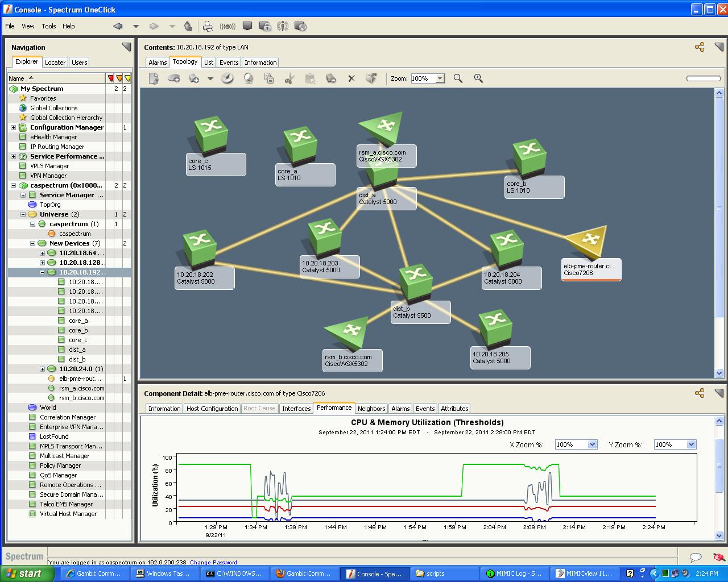The height and width of the screenshot is (582, 728).
Task: Select Global Collections in tree
Action: pyautogui.click(x=54, y=108)
